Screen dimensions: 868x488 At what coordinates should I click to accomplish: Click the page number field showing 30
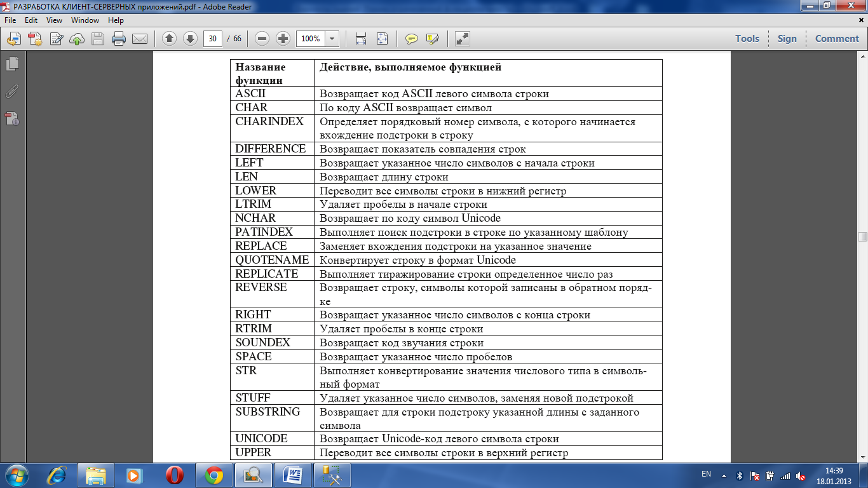212,39
